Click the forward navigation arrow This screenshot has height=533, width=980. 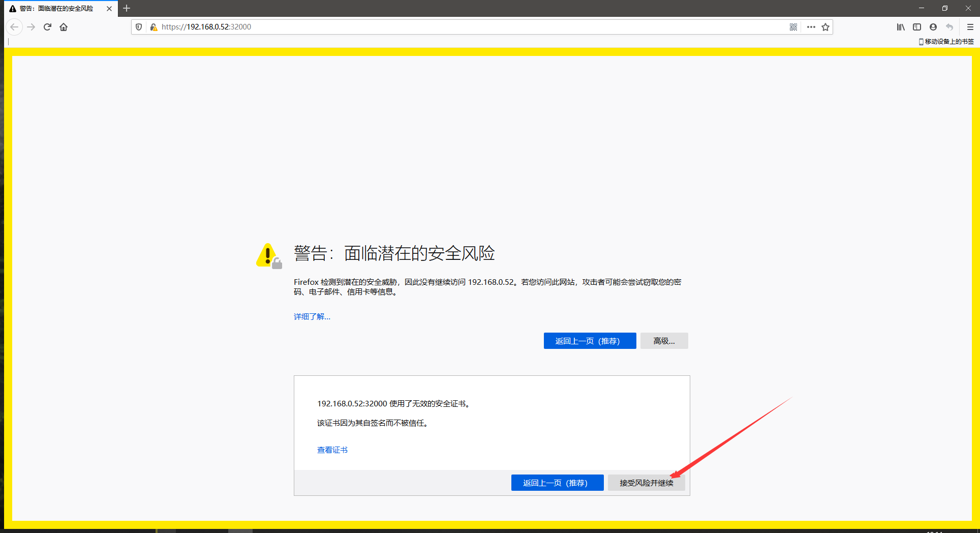pyautogui.click(x=31, y=27)
